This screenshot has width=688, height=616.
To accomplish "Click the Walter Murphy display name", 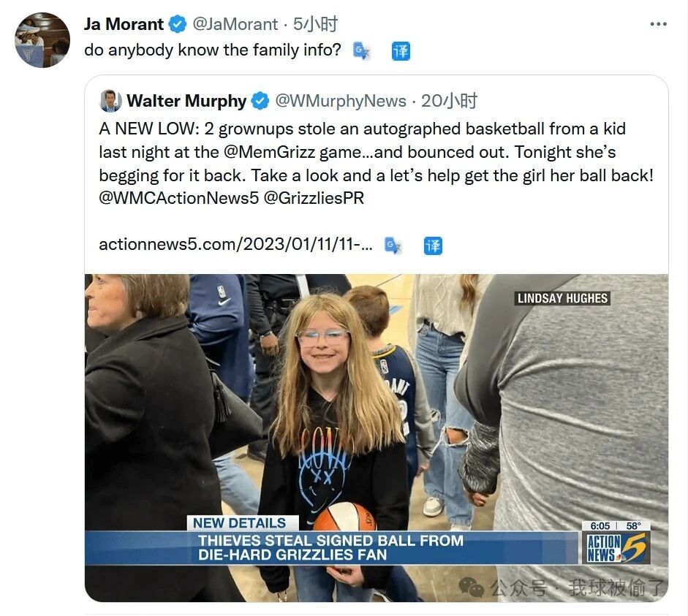I will click(x=186, y=102).
